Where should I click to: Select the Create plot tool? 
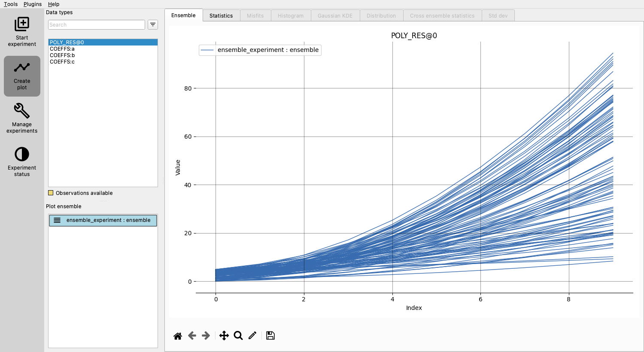pos(22,76)
